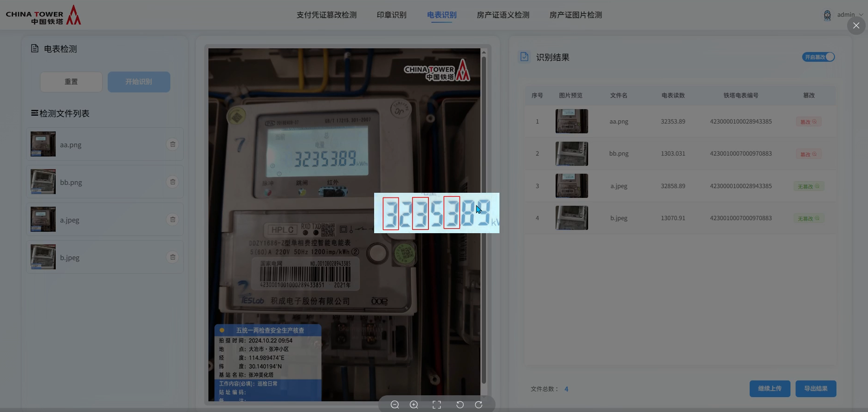Open 印章识别 tab

(392, 15)
